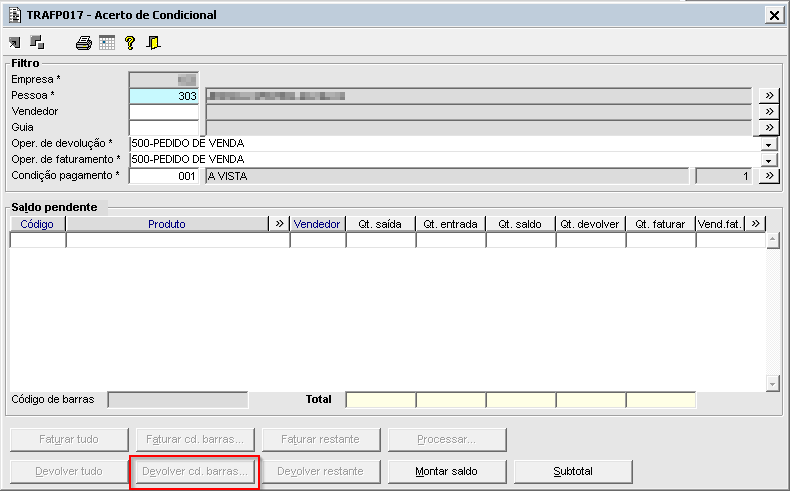Click the Vendedor code input field
Screen dimensions: 790x491
164,112
